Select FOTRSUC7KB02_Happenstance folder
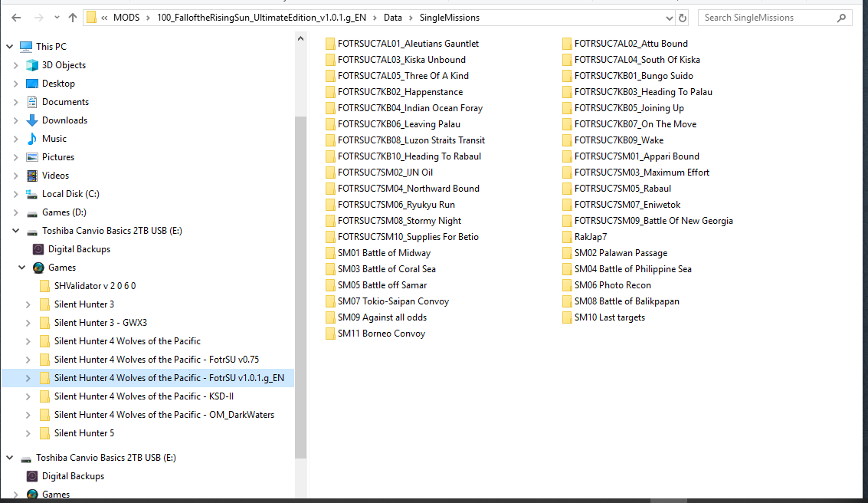The width and height of the screenshot is (868, 503). (x=400, y=92)
